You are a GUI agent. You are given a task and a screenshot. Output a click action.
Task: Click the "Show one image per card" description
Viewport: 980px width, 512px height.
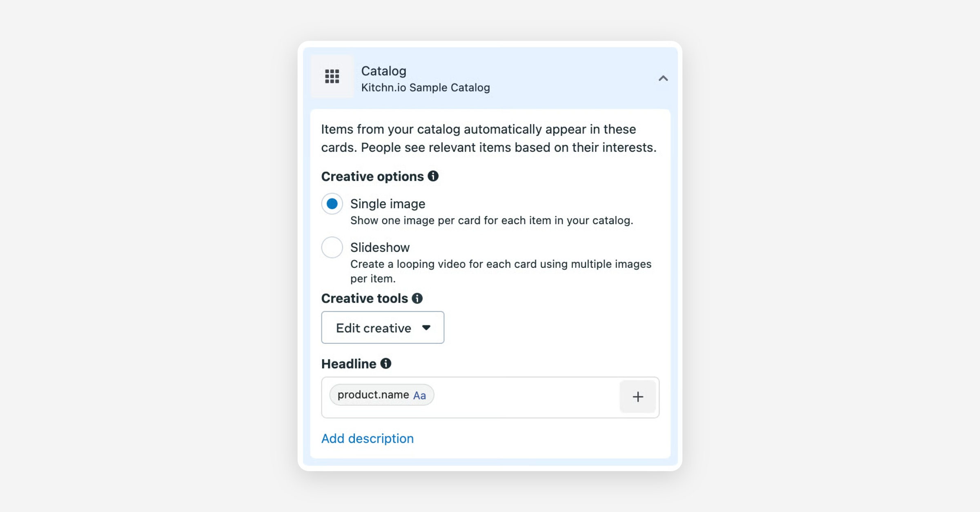491,220
